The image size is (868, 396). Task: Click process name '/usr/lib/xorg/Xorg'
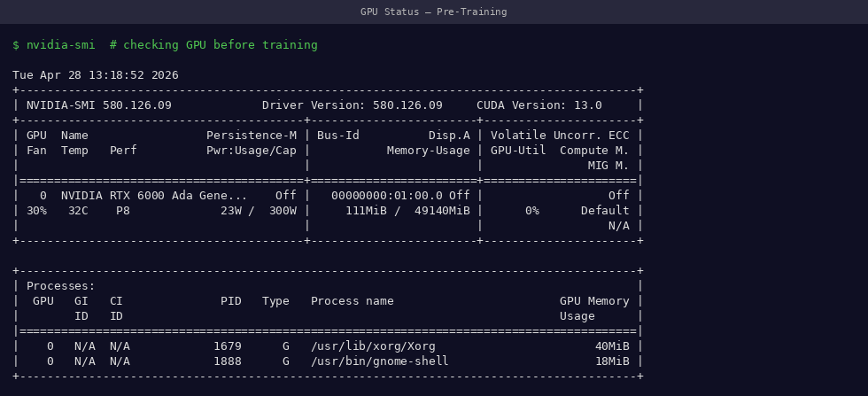373,346
